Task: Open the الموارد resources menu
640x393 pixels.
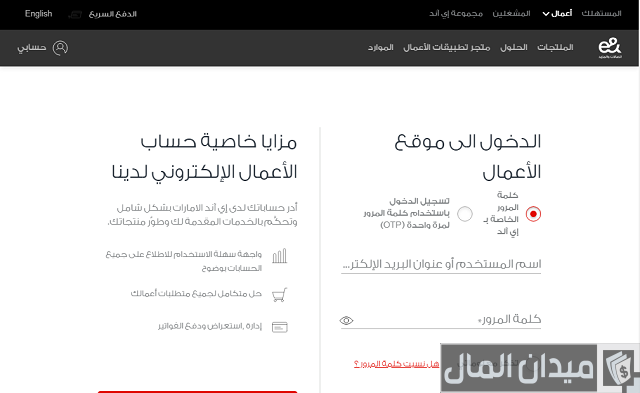Action: pos(380,47)
